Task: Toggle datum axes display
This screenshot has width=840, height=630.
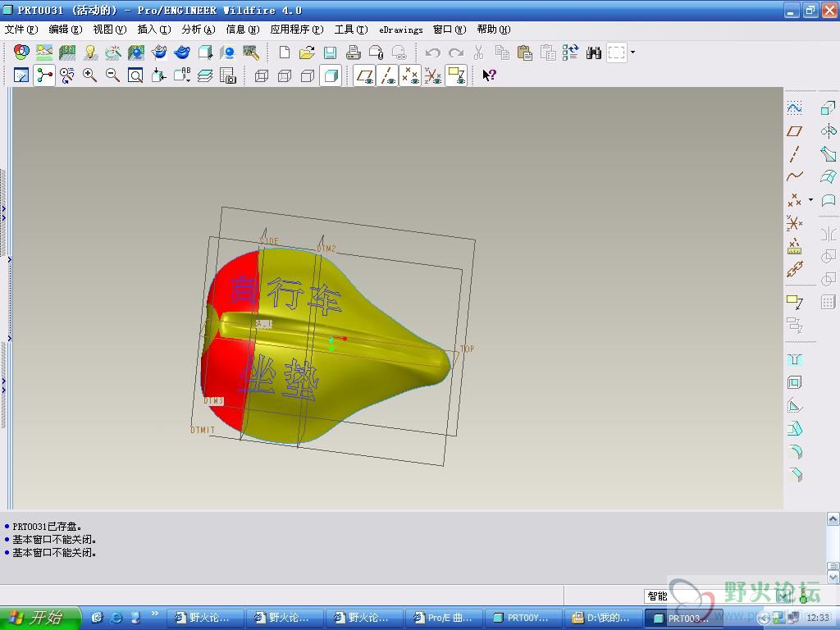Action: pos(387,75)
